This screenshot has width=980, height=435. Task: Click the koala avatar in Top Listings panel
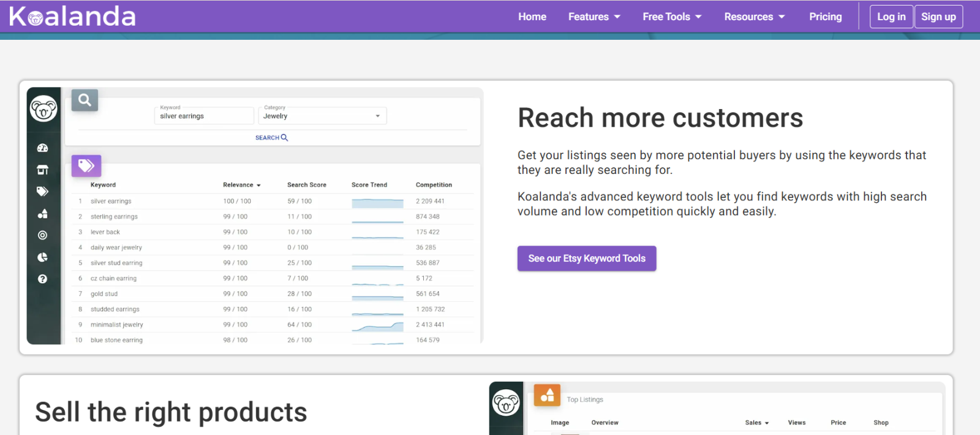(506, 403)
